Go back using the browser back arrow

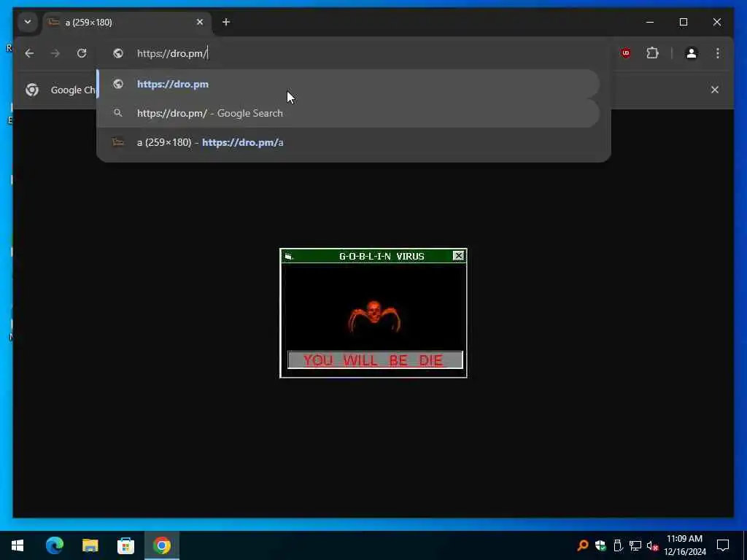(x=29, y=53)
